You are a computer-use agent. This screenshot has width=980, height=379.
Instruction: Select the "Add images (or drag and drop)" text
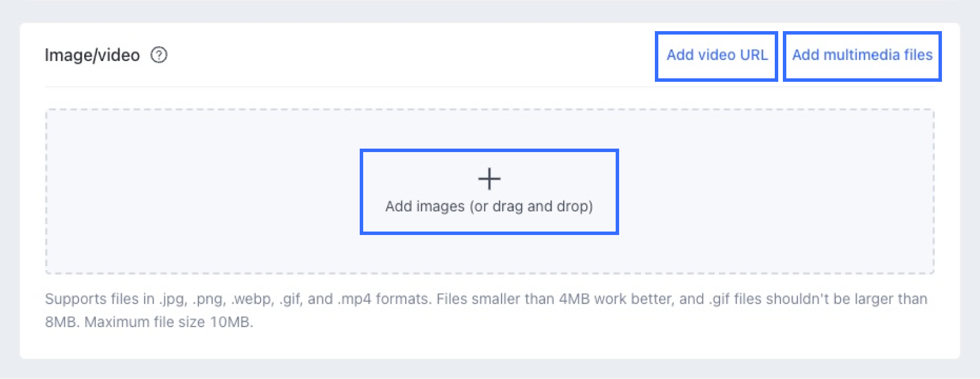(x=489, y=206)
